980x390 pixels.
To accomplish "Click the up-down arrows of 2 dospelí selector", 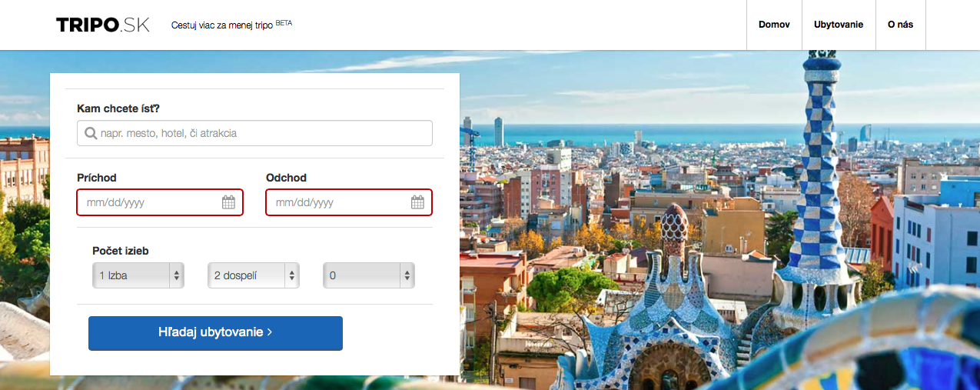I will [292, 275].
